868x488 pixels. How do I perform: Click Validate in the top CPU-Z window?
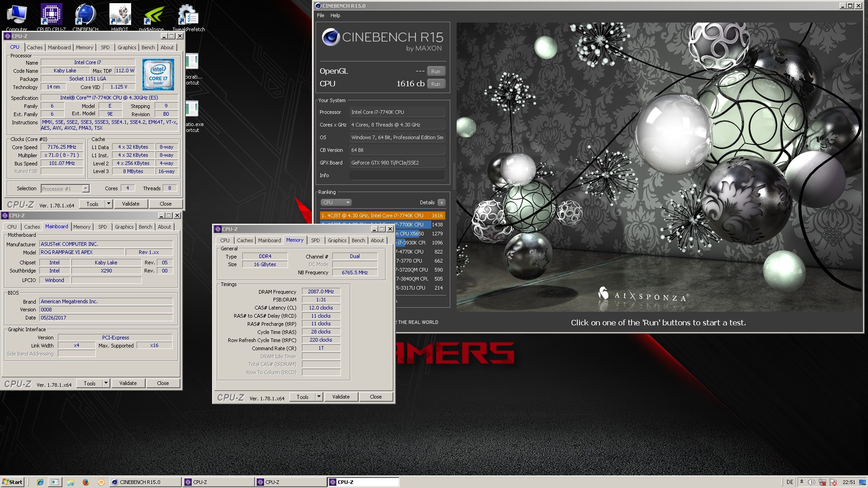point(131,204)
